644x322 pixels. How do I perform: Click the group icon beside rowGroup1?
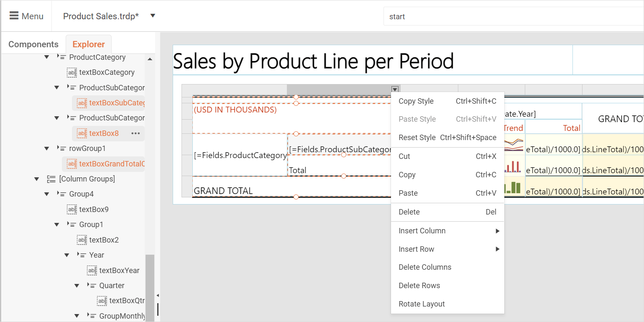pyautogui.click(x=61, y=148)
